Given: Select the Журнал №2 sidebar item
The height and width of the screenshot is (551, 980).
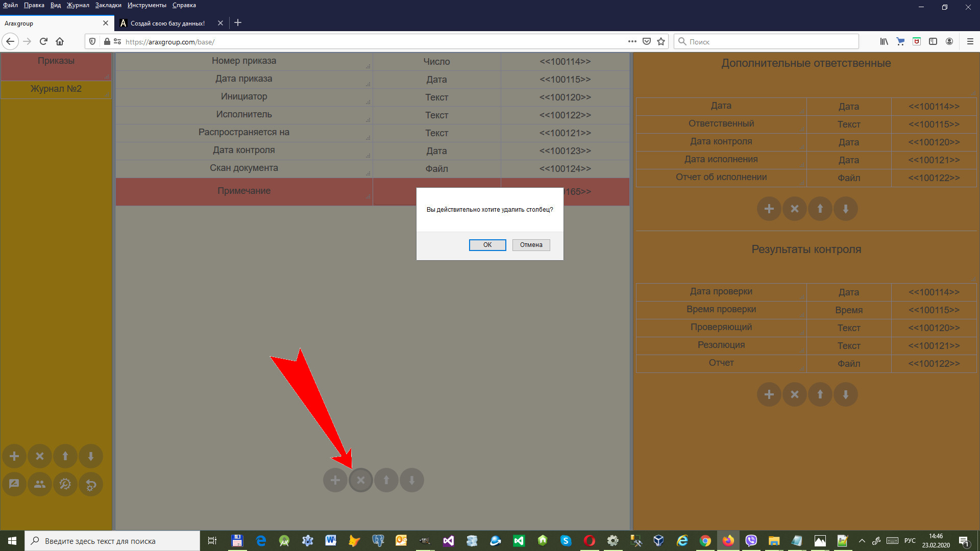Looking at the screenshot, I should point(56,89).
